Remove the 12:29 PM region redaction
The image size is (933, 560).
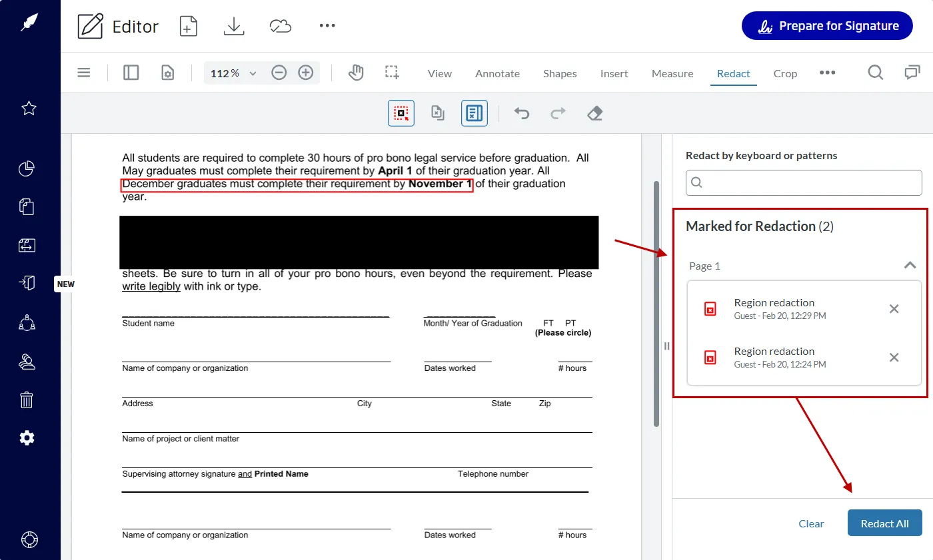click(x=894, y=308)
